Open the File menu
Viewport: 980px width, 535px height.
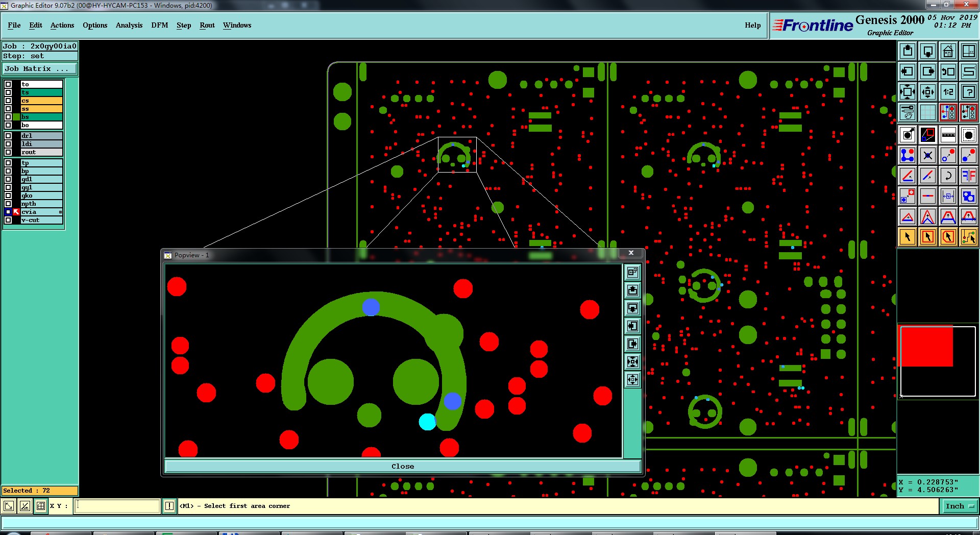tap(14, 25)
